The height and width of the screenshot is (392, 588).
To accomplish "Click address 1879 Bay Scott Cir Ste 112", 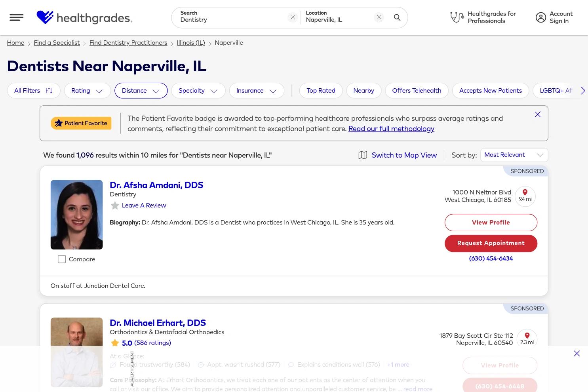I will click(x=476, y=339).
